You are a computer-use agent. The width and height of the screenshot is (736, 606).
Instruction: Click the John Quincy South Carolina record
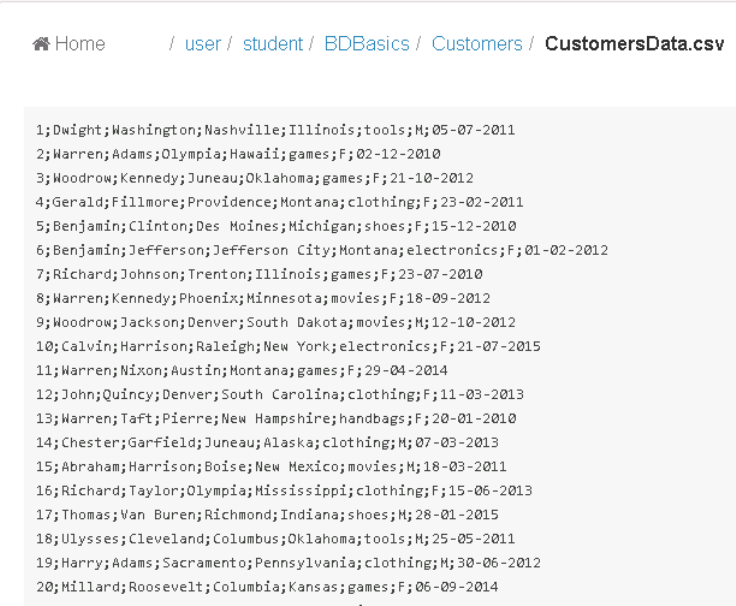click(280, 394)
